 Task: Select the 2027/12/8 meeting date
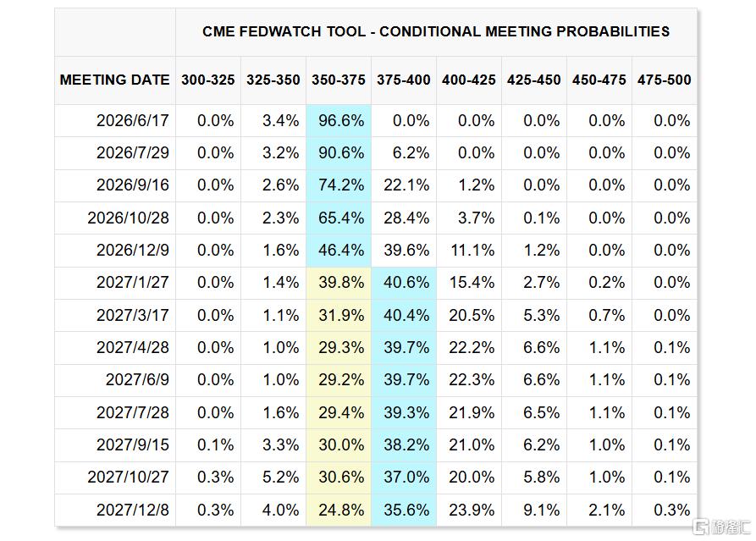pyautogui.click(x=133, y=511)
